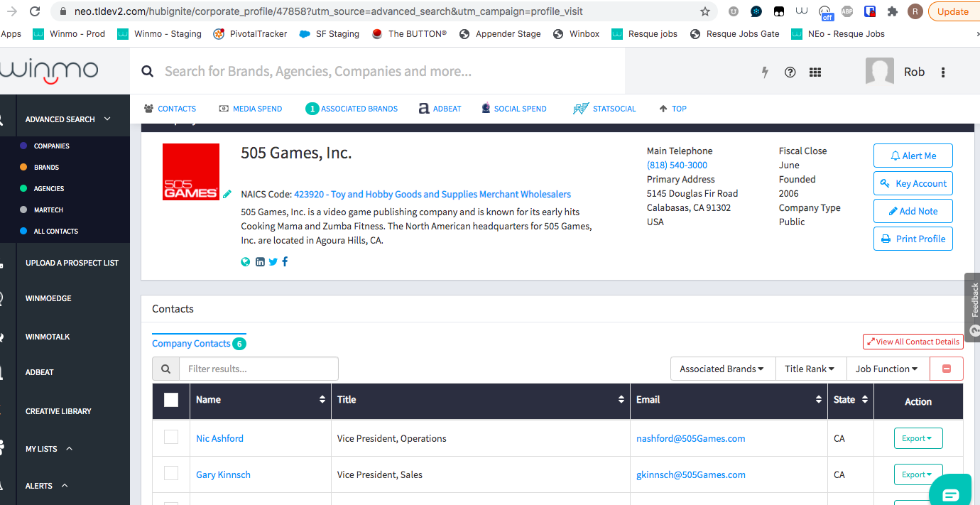
Task: Select Martech in advanced search
Action: [x=48, y=210]
